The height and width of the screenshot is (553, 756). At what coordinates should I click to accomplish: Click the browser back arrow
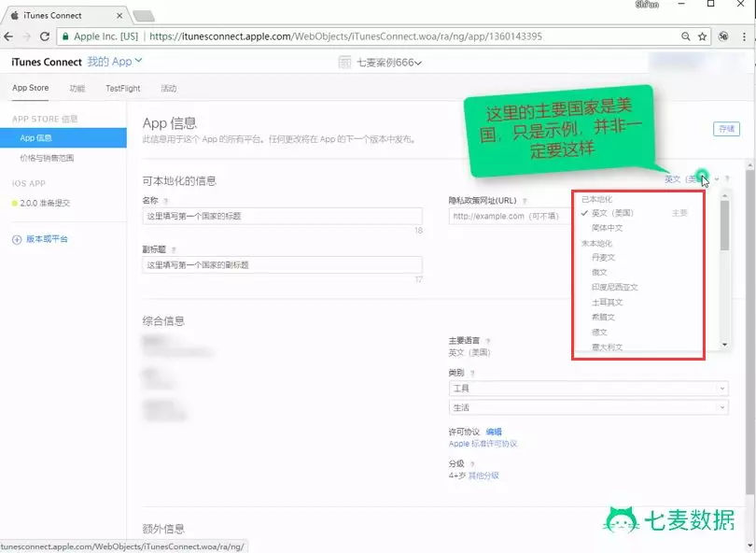[9, 36]
